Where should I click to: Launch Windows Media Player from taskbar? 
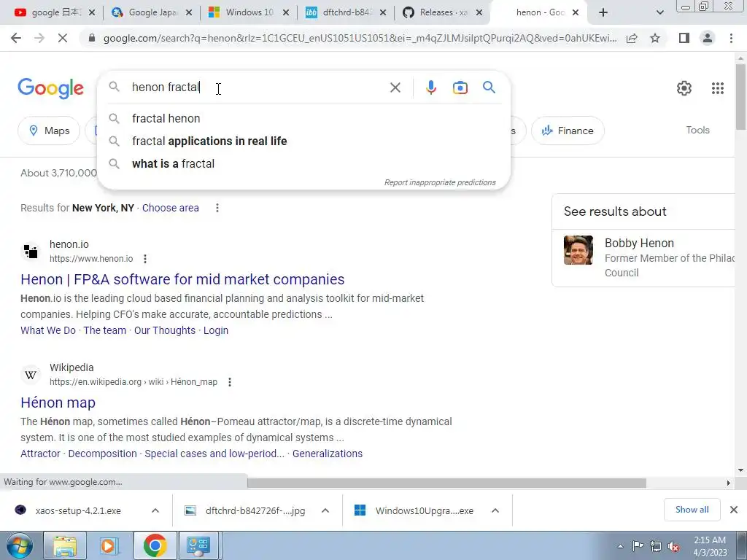pos(109,545)
